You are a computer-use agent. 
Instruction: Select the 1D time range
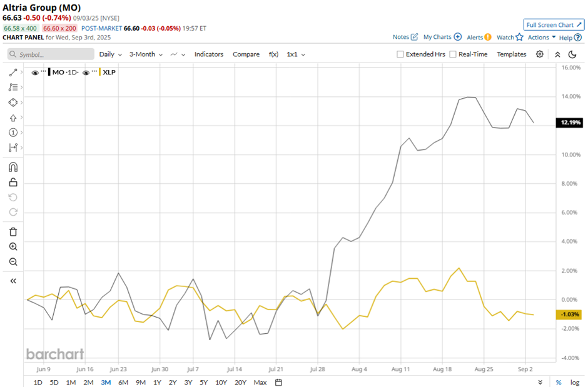coord(38,382)
